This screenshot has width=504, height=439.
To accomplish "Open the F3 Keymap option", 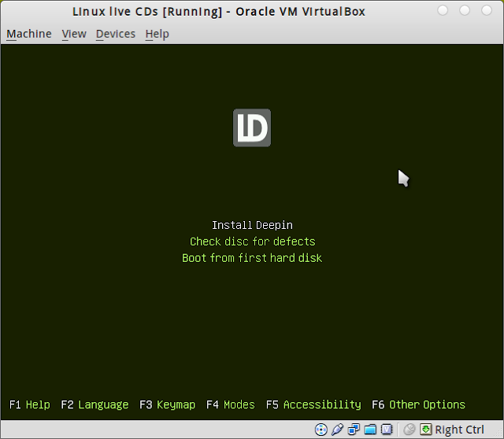I will tap(167, 404).
